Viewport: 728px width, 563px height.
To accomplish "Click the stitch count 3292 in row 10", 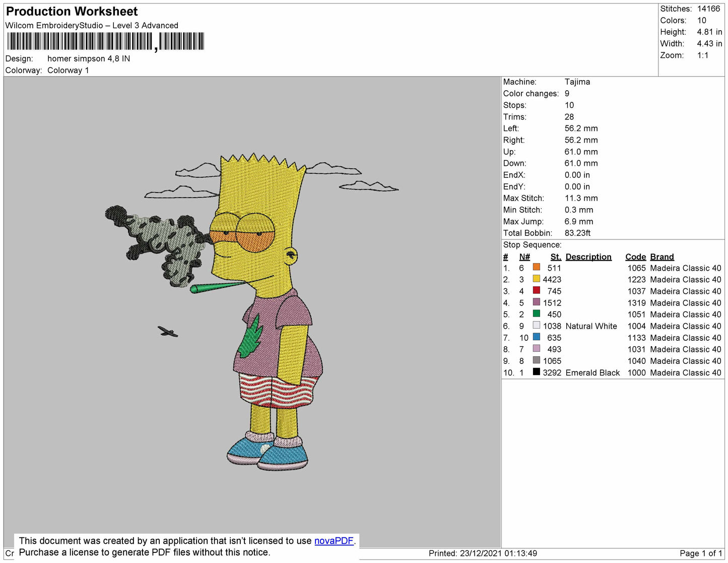I will click(552, 372).
